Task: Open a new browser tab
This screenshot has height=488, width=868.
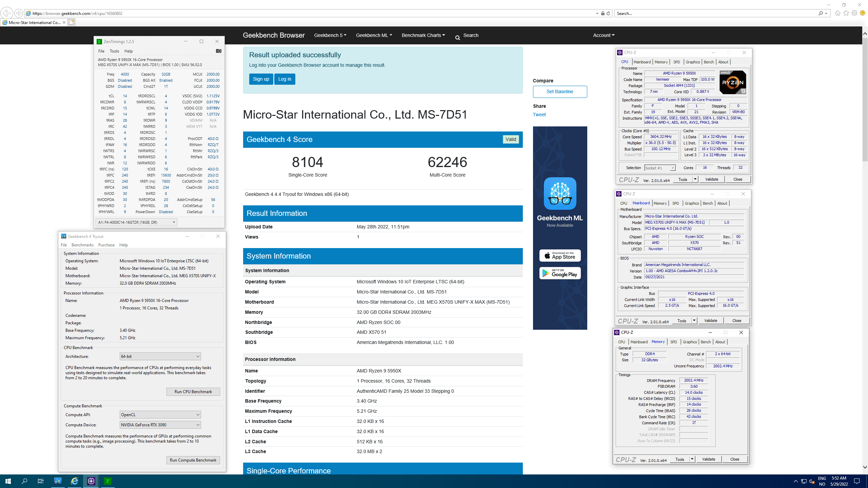Action: (71, 22)
